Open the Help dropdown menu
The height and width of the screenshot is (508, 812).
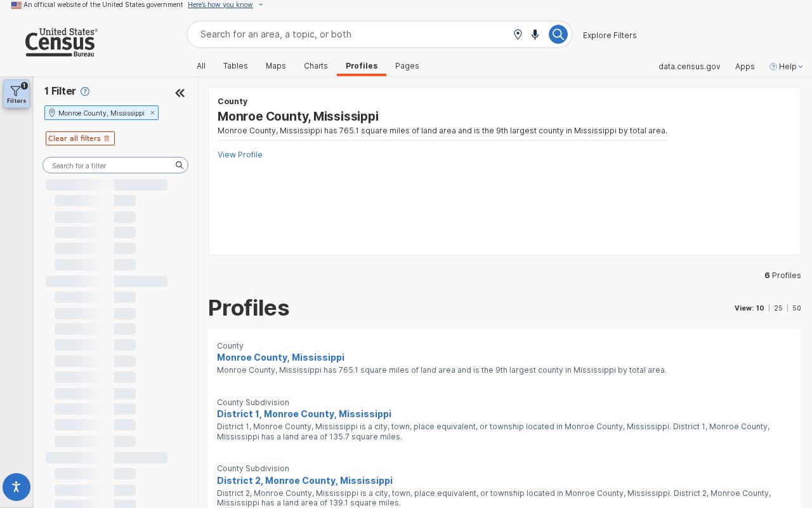coord(787,66)
